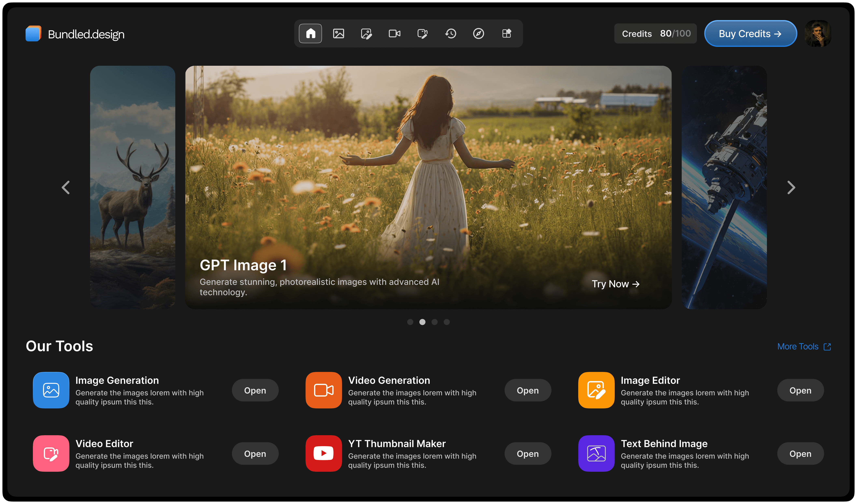The width and height of the screenshot is (857, 504).
Task: Select the first carousel dot
Action: (410, 322)
